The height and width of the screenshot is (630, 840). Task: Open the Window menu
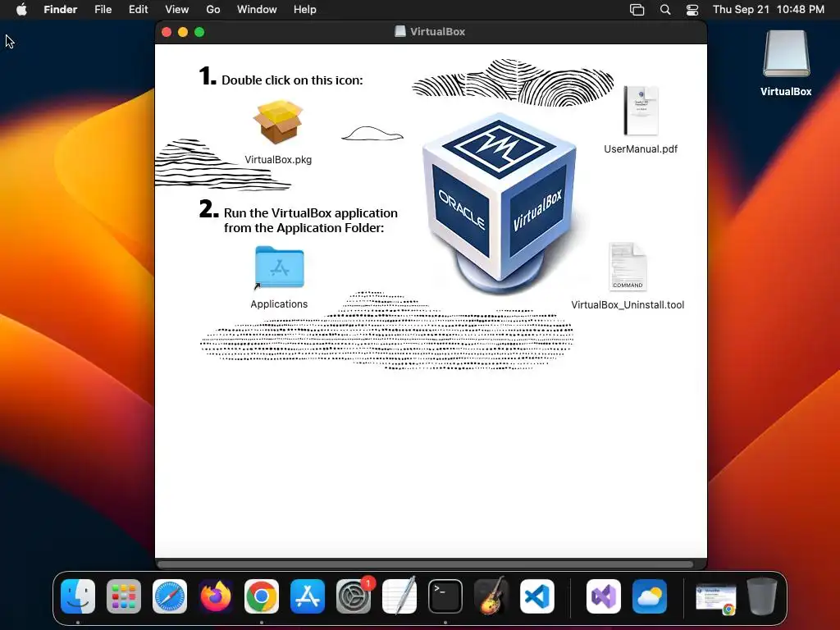[x=257, y=10]
